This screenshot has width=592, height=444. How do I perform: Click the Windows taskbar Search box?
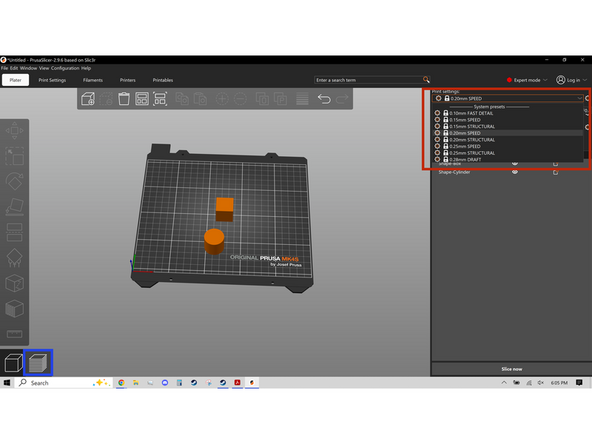(x=64, y=383)
